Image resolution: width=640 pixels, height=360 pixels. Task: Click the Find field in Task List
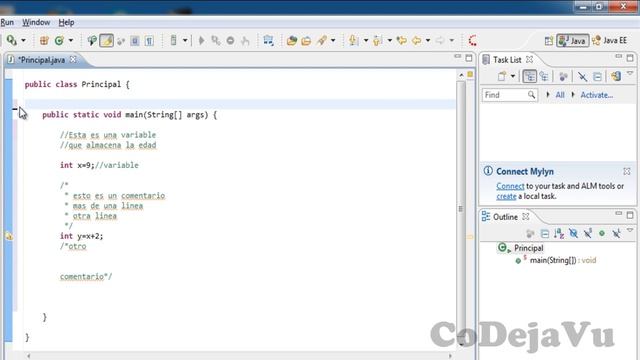(x=510, y=95)
